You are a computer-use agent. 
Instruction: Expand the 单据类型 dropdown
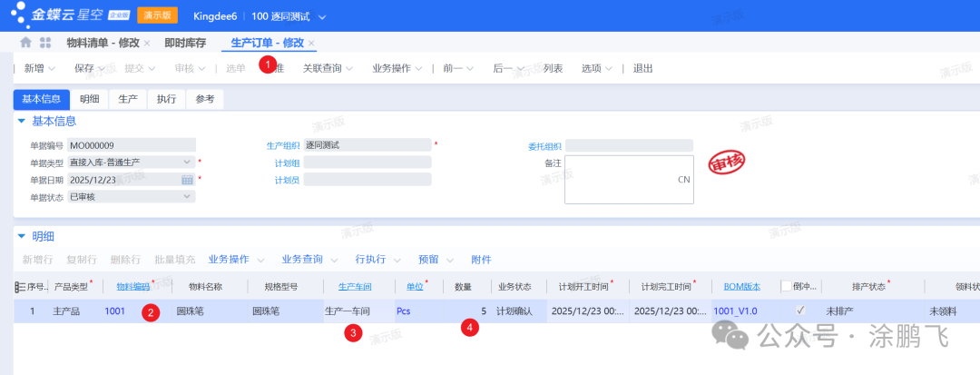pos(188,163)
